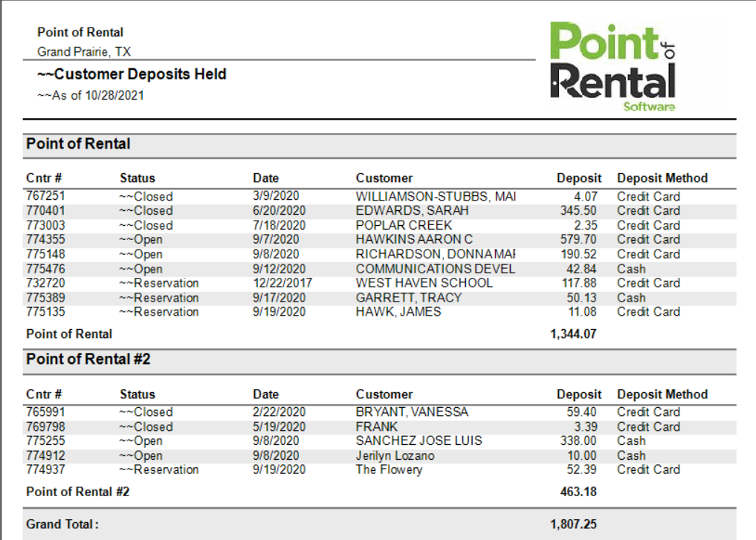Viewport: 756px width, 540px height.
Task: Click the Grand Total amount 1,807.25
Action: 573,524
